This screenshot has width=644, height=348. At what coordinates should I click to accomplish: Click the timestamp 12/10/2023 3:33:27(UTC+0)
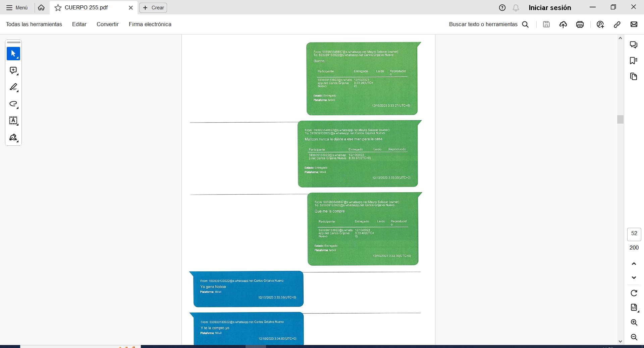[391, 106]
